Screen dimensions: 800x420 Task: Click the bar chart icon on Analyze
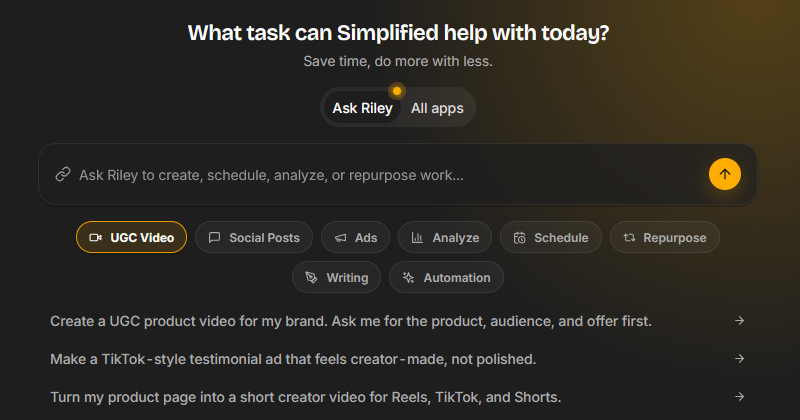coord(417,238)
